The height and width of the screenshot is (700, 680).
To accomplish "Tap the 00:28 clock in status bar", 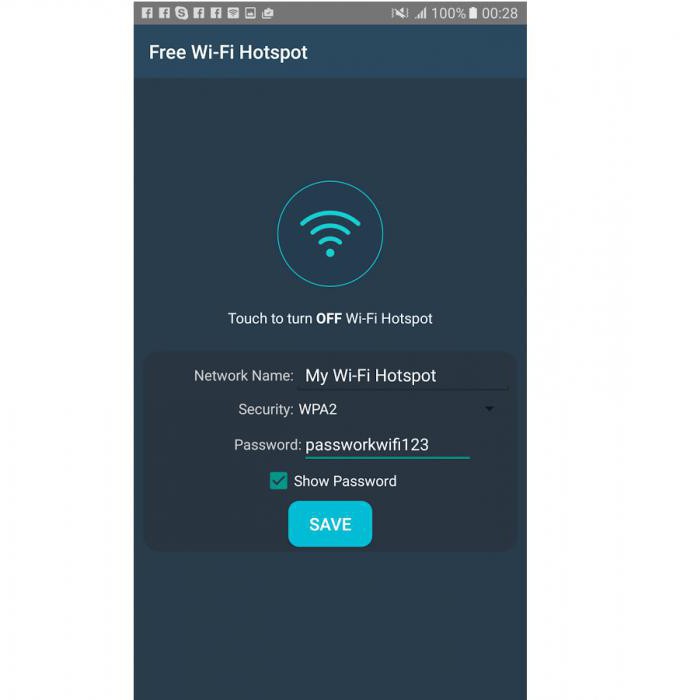I will point(500,13).
